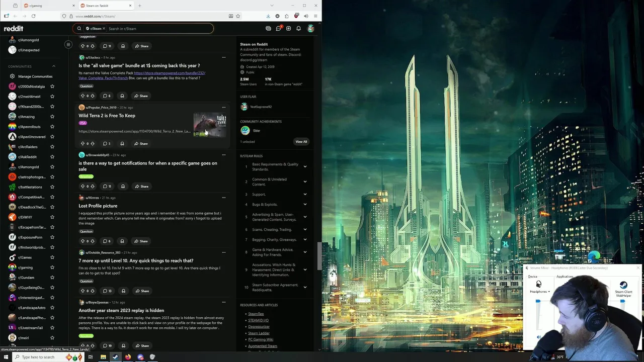Focus the Search in r/Steam field
This screenshot has width=644, height=362.
point(158,29)
